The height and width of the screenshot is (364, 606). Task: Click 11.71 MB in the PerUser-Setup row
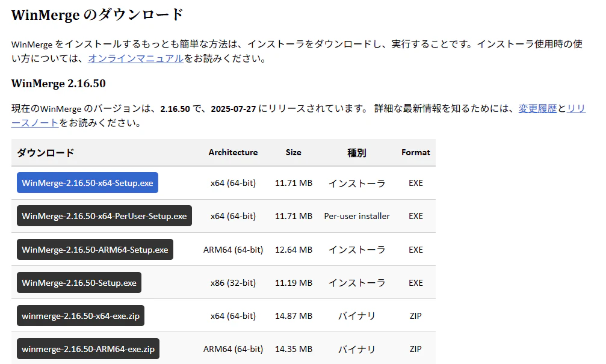[x=293, y=216]
